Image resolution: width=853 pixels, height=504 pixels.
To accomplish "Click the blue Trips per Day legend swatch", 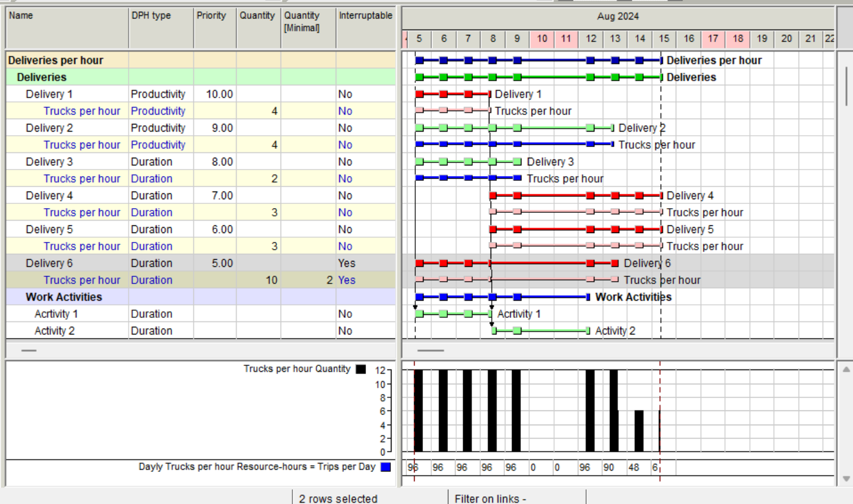I will [386, 467].
